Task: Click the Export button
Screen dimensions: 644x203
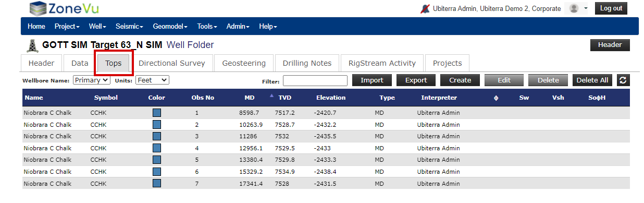Action: click(x=416, y=80)
